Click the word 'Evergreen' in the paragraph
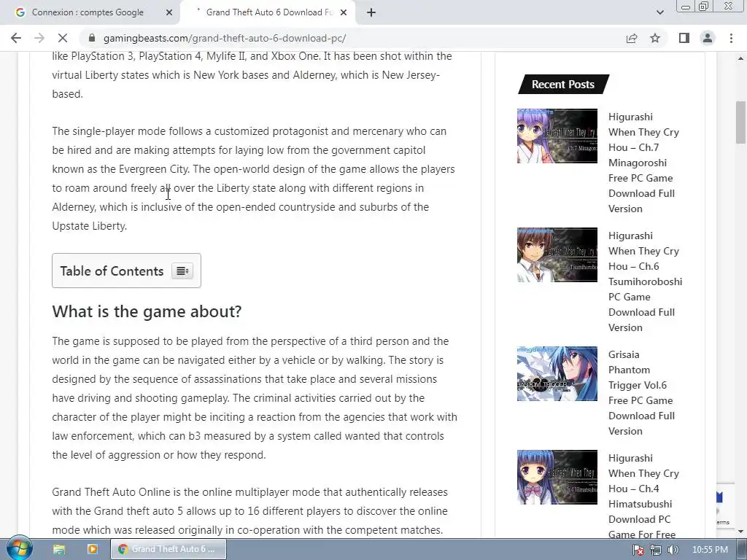Screen dimensions: 747x560 tap(143, 169)
